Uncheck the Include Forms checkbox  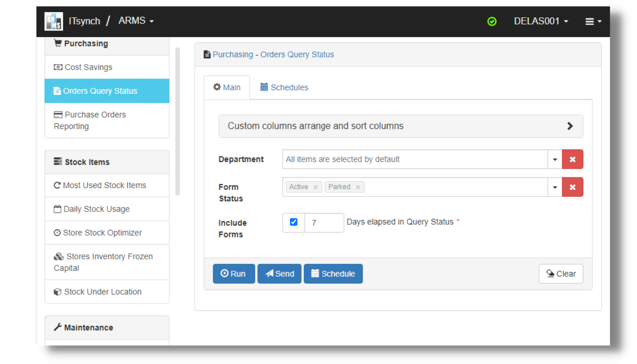(x=293, y=222)
